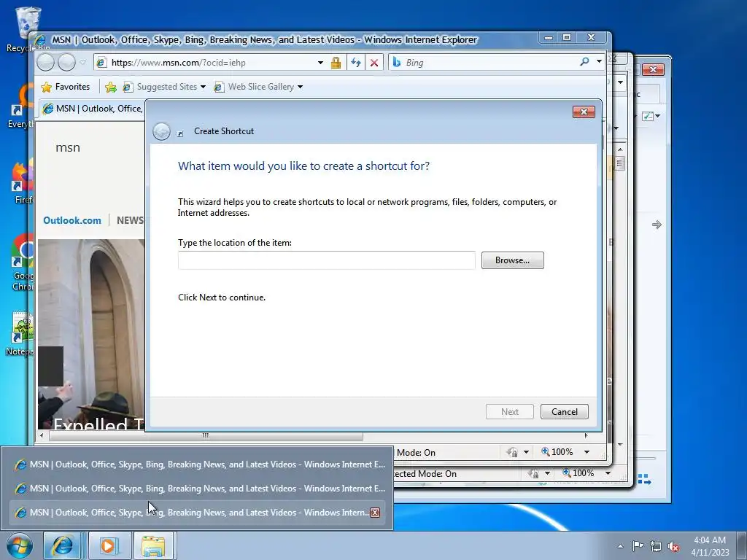This screenshot has height=560, width=747.
Task: Click the vertical scrollbar up arrow
Action: (620, 149)
